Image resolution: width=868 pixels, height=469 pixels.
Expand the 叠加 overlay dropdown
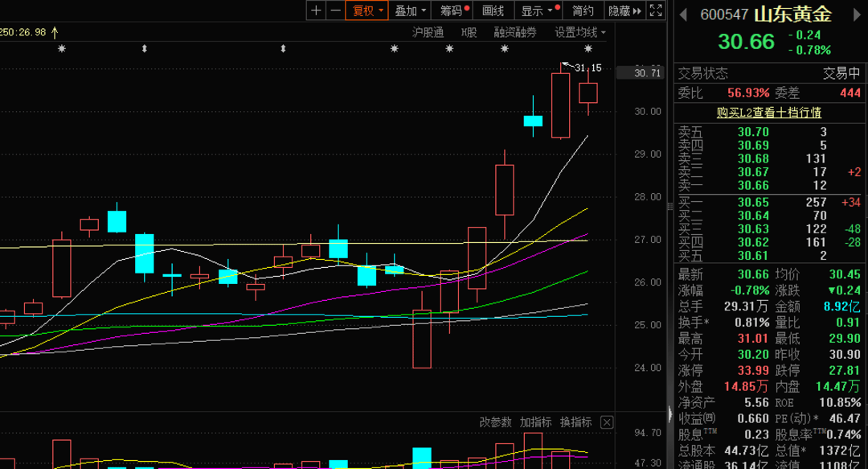pyautogui.click(x=410, y=10)
